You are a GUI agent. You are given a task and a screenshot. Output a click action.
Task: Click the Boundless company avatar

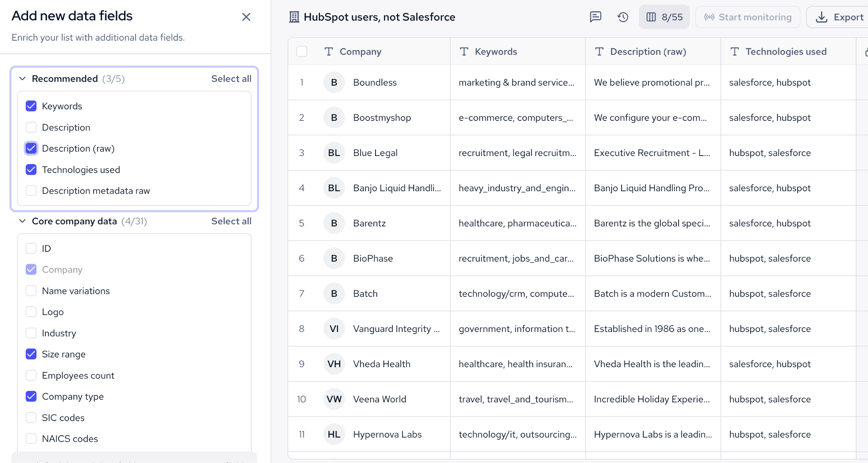(334, 82)
